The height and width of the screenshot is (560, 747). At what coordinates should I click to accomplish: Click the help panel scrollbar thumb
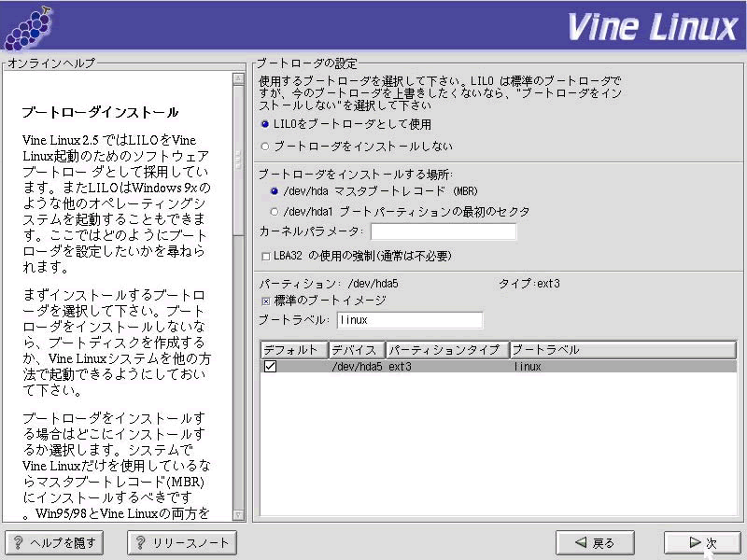pos(239,160)
